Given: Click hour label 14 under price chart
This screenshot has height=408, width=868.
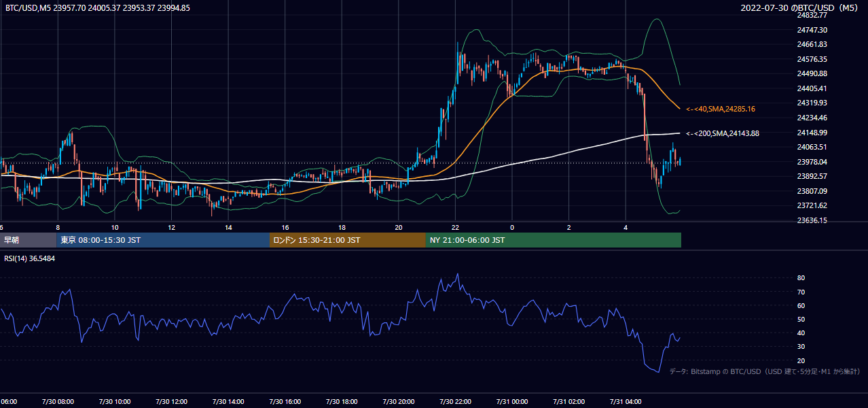Looking at the screenshot, I should click(x=228, y=228).
